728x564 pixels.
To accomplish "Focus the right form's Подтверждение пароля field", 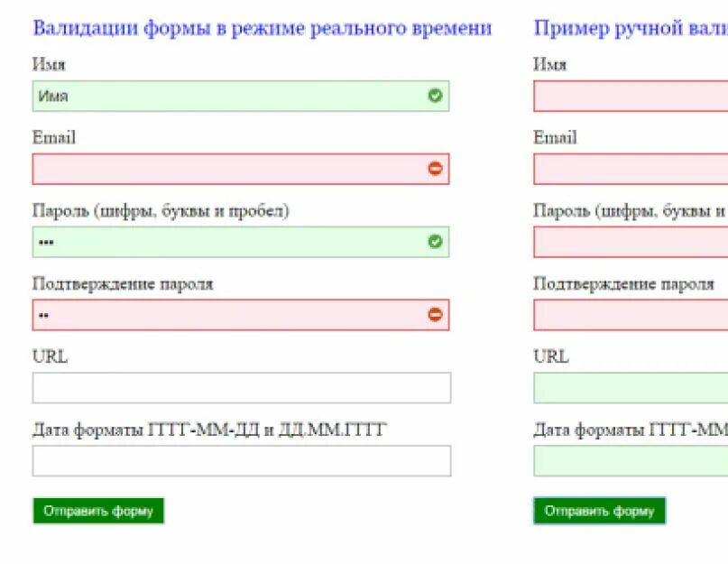I will click(x=631, y=315).
